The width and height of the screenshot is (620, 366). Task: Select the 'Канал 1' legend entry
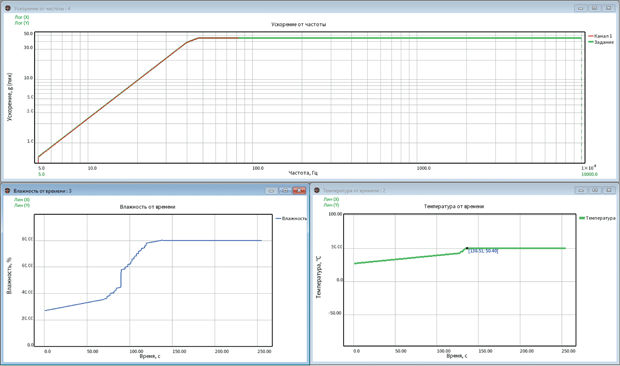point(600,36)
